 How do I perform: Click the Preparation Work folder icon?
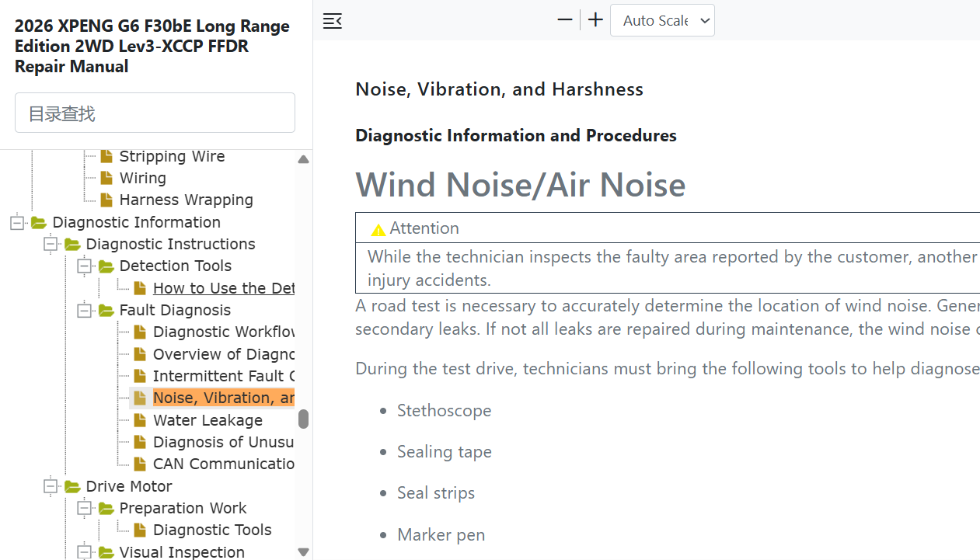[106, 509]
